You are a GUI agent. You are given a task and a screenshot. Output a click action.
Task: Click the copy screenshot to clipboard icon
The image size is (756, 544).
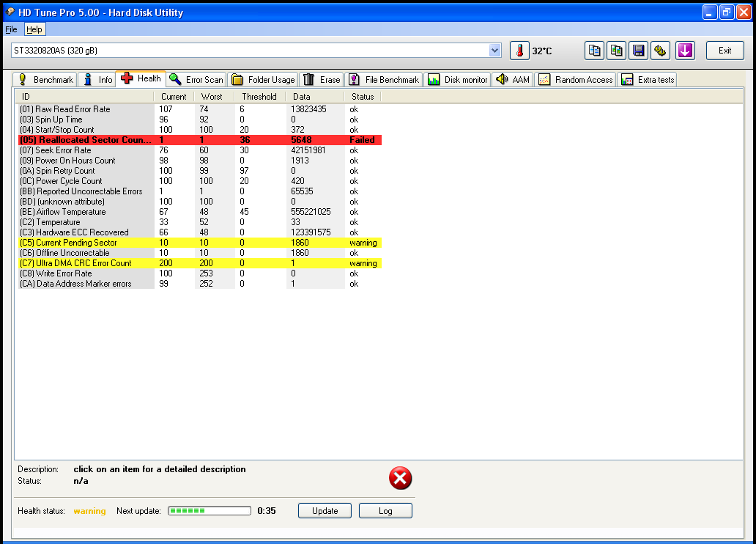pyautogui.click(x=616, y=51)
